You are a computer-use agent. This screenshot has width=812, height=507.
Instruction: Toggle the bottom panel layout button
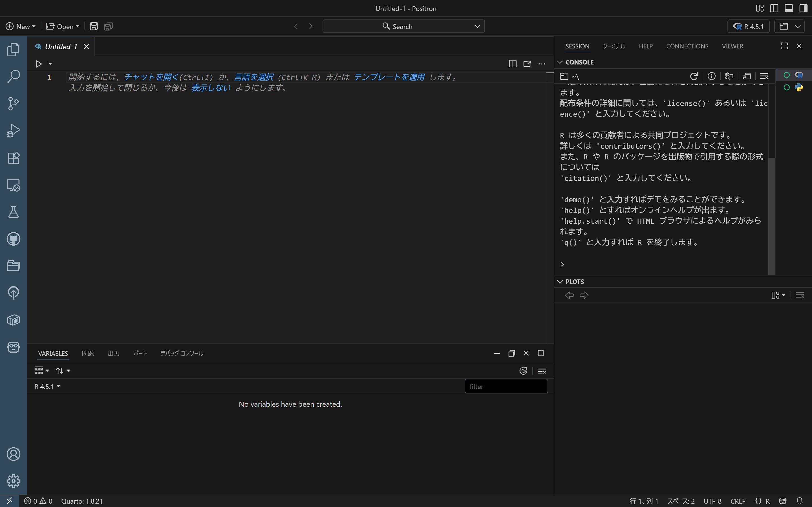(789, 8)
